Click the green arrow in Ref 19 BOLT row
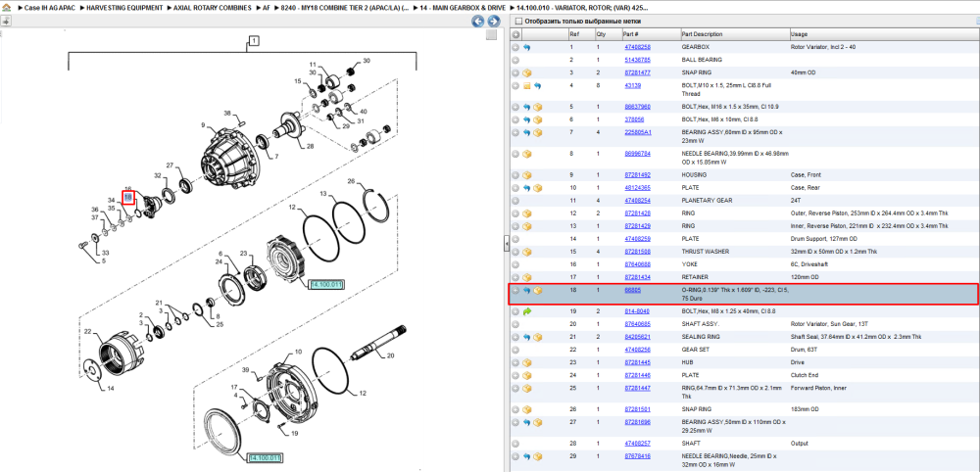Viewport: 980px width, 472px height. [527, 311]
